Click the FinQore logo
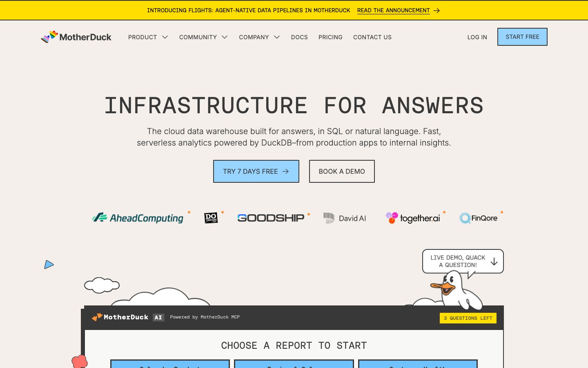588x368 pixels. tap(478, 218)
